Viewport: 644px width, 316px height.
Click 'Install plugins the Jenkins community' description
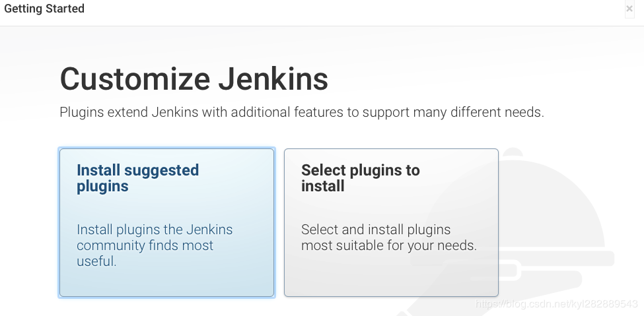coord(155,245)
